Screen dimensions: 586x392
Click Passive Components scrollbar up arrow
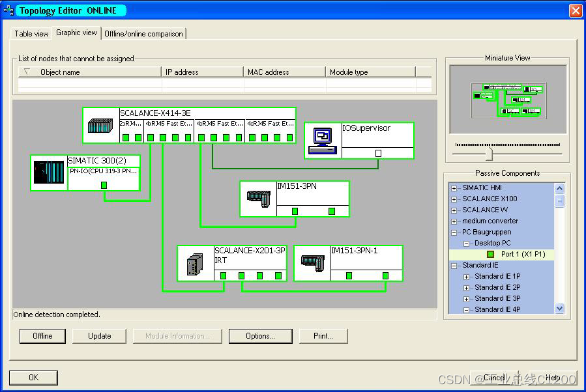coord(559,188)
